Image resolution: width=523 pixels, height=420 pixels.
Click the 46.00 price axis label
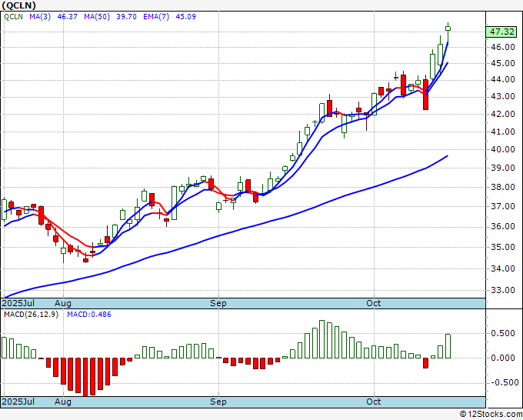coord(503,47)
